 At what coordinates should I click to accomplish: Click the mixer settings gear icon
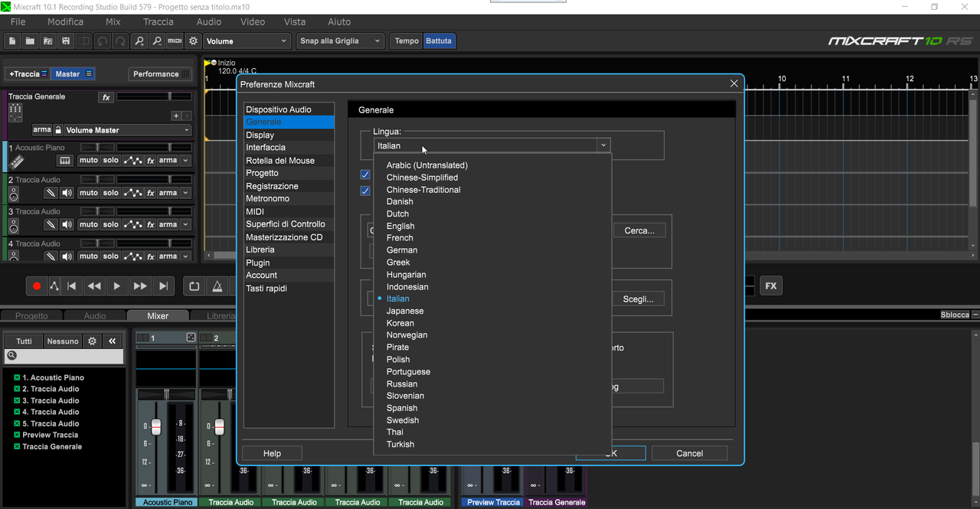93,341
